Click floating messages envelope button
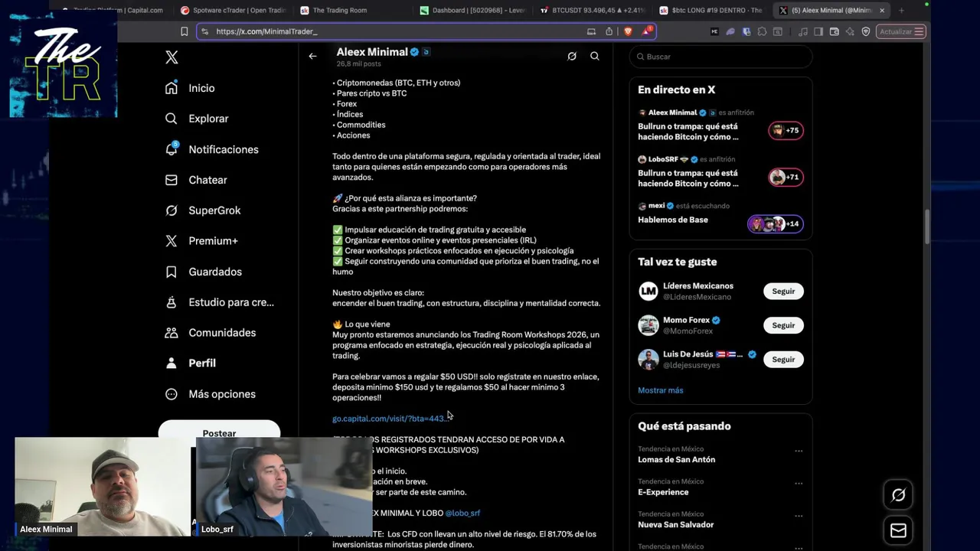980x551 pixels. 898,530
